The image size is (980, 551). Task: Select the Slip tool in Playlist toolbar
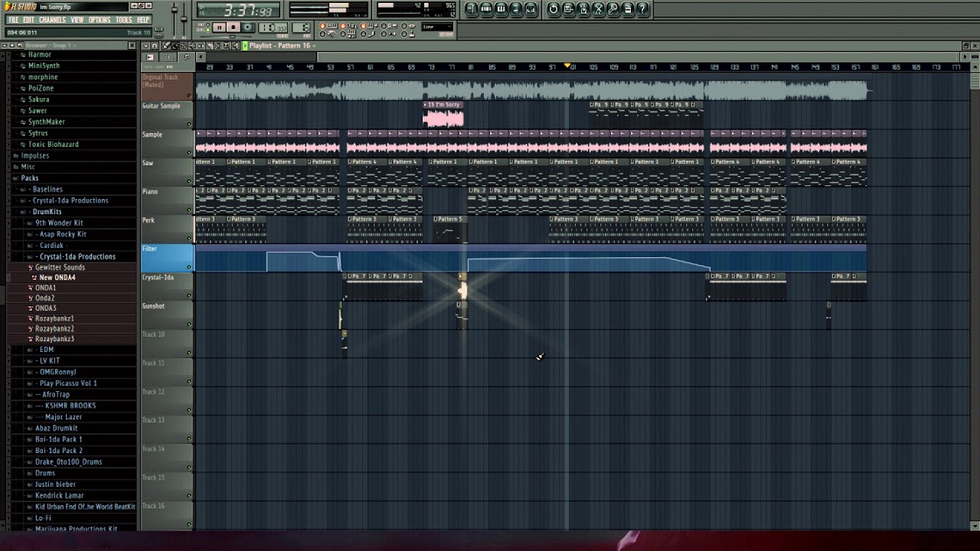click(201, 46)
